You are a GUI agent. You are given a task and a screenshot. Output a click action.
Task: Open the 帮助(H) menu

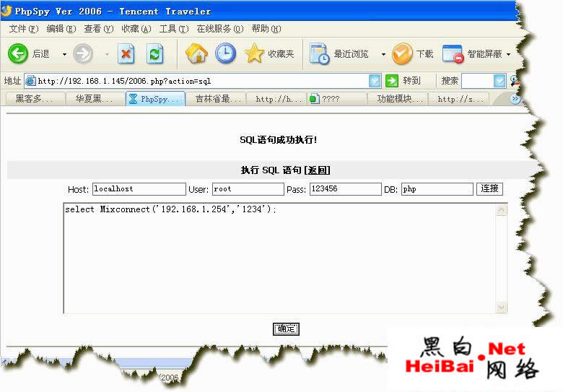tap(266, 29)
